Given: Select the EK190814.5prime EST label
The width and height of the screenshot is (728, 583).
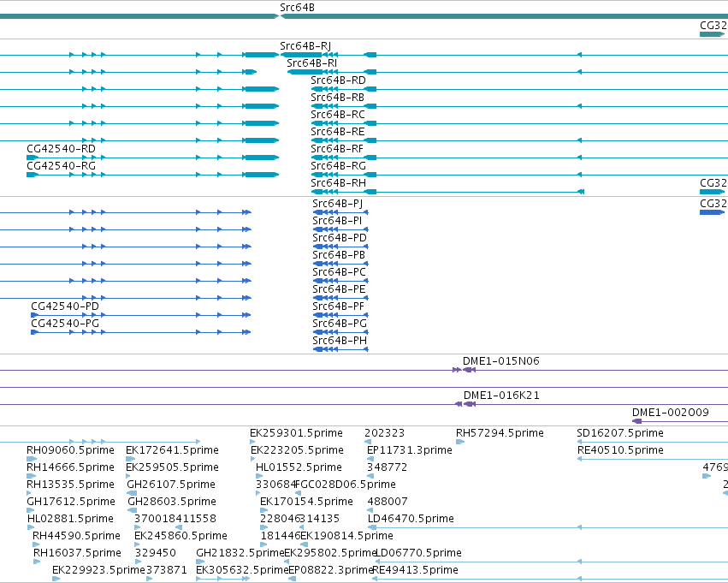Looking at the screenshot, I should (x=346, y=537).
